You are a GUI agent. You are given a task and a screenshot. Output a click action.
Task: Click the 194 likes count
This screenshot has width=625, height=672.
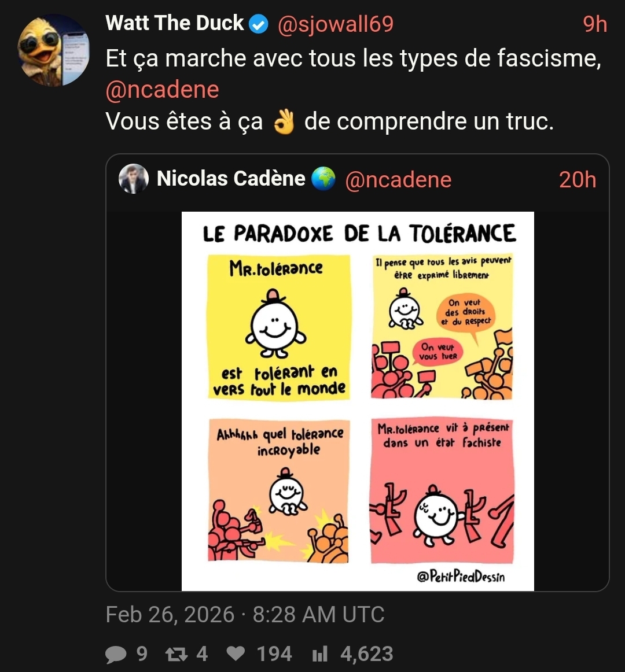pyautogui.click(x=274, y=654)
